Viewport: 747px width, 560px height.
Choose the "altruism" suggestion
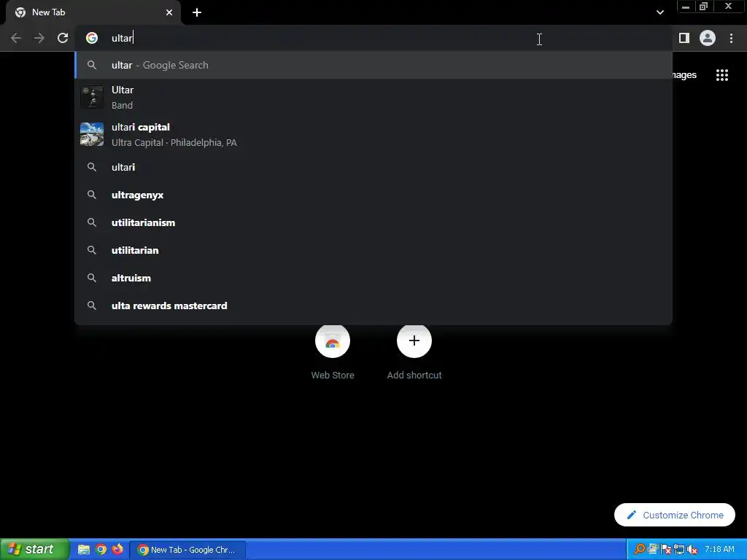click(x=373, y=278)
